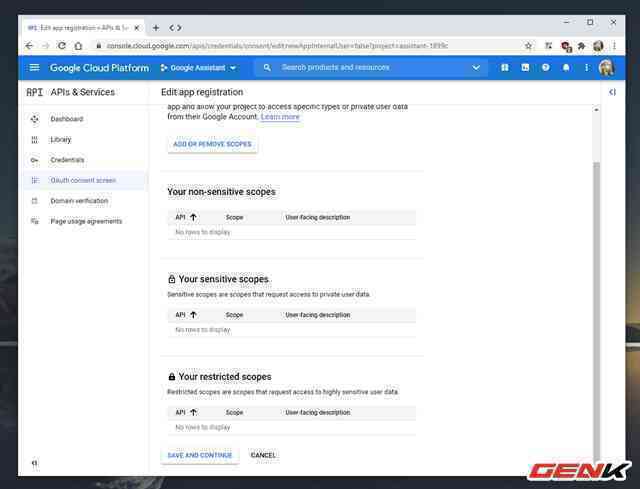Click the browser address bar URL
This screenshot has height=489, width=640.
coord(277,46)
